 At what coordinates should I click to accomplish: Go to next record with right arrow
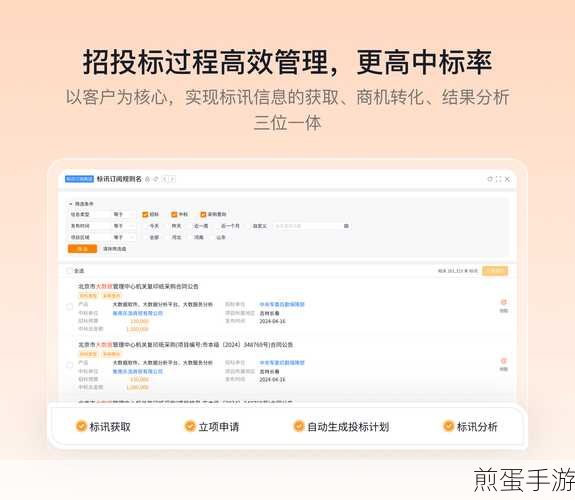click(x=172, y=179)
